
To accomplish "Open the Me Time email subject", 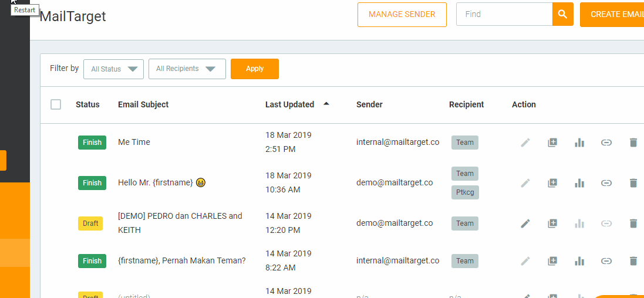I will 134,142.
